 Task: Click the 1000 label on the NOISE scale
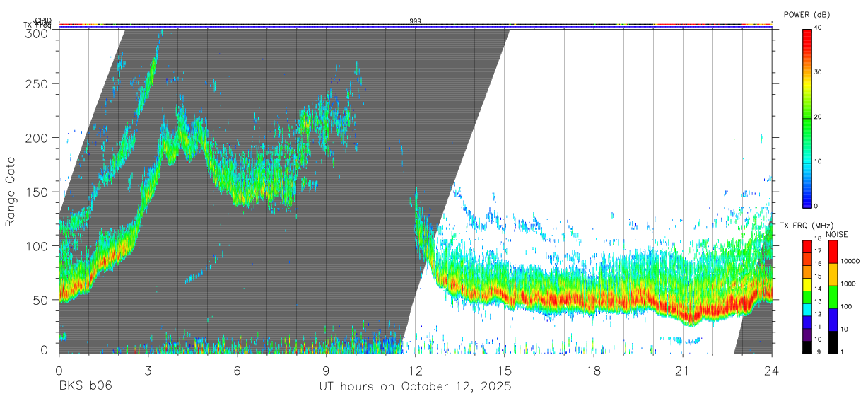(x=848, y=284)
